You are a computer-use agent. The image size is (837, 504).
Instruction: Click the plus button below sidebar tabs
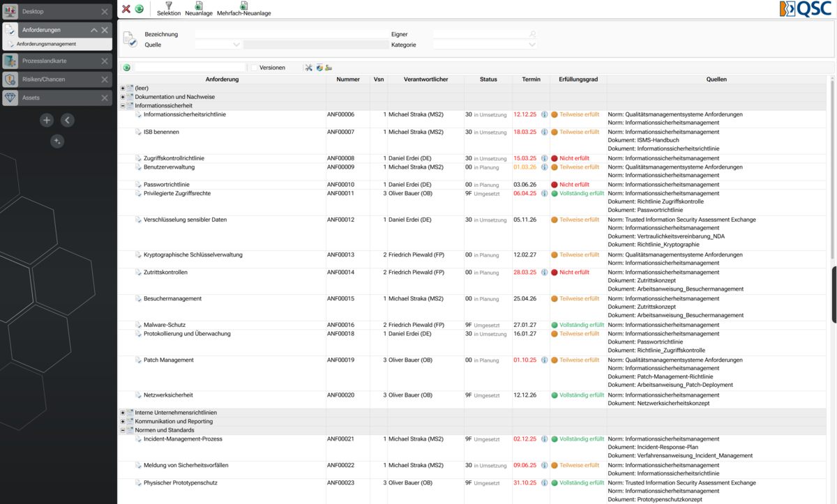click(47, 120)
